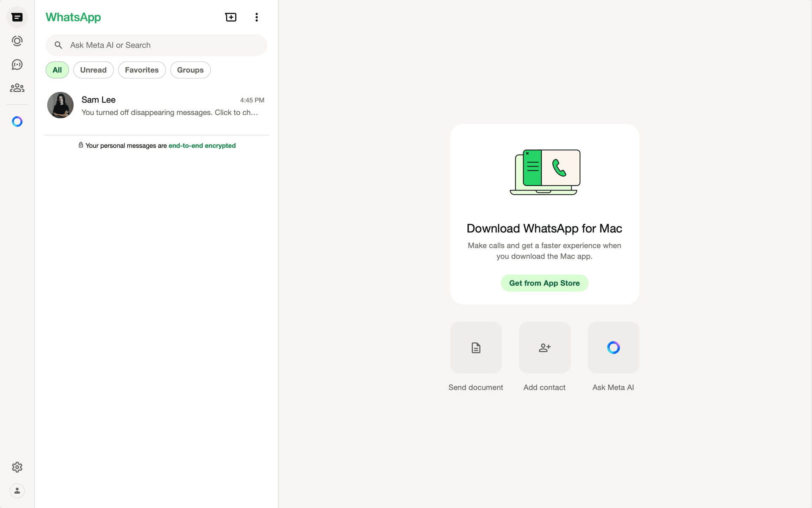Viewport: 812px width, 508px height.
Task: Click the Send document label
Action: 476,387
